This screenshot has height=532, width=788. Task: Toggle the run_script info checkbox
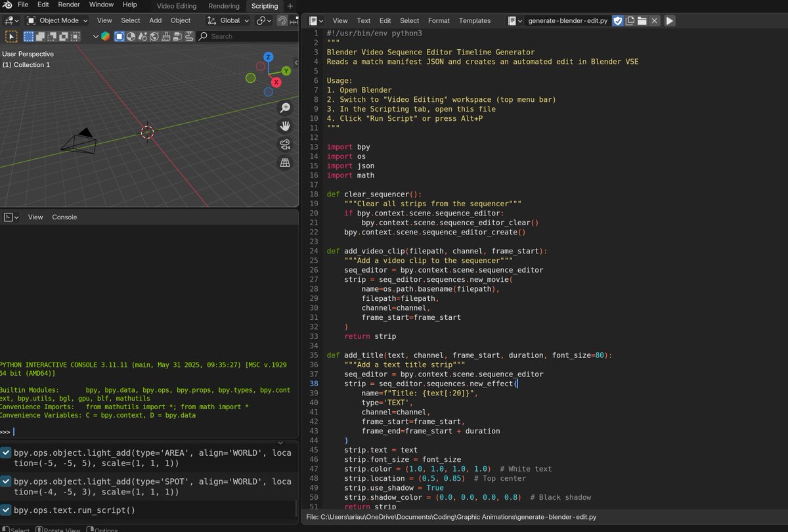(x=5, y=510)
